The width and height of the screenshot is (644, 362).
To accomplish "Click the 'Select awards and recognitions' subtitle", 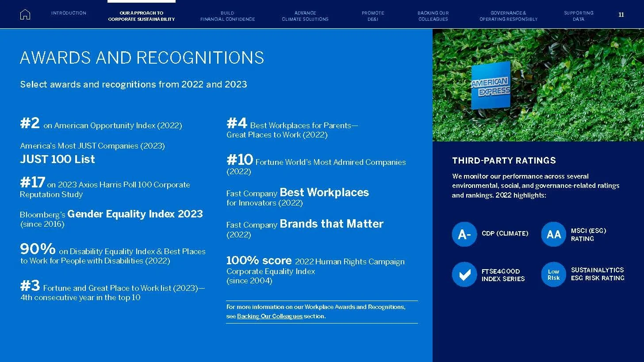I will [134, 84].
